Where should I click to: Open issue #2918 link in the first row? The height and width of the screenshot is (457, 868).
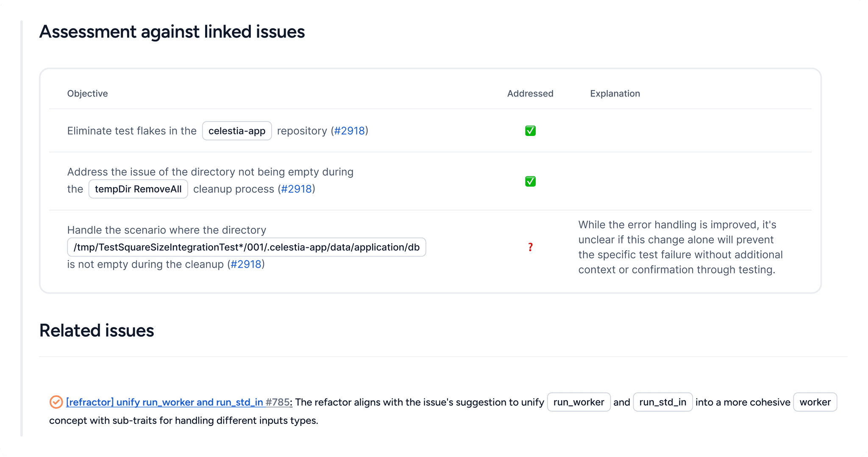click(x=349, y=131)
